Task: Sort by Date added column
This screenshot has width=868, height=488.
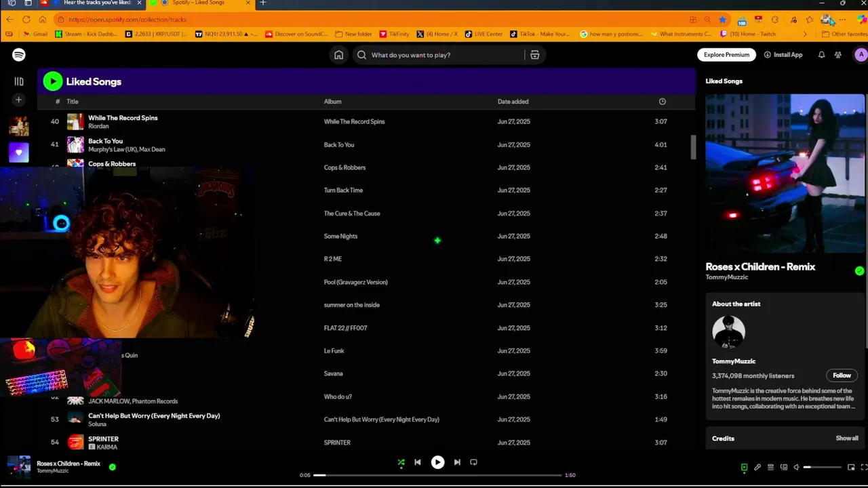Action: [513, 102]
